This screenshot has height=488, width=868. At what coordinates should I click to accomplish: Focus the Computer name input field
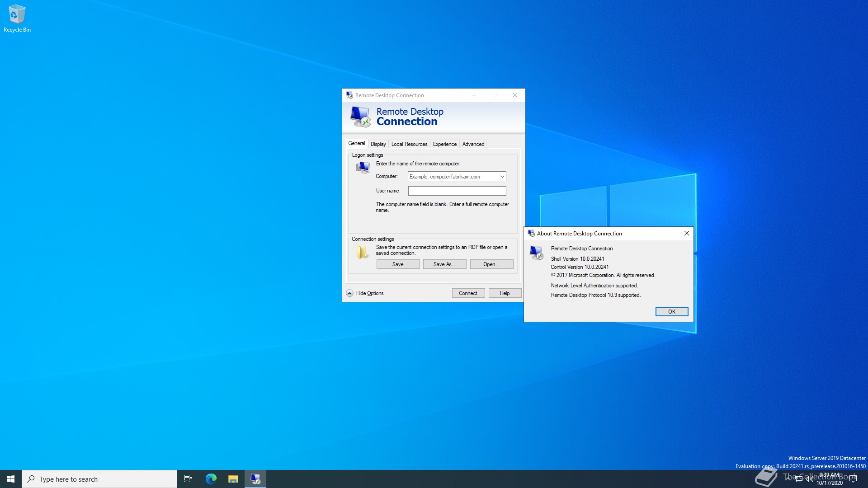click(x=457, y=177)
